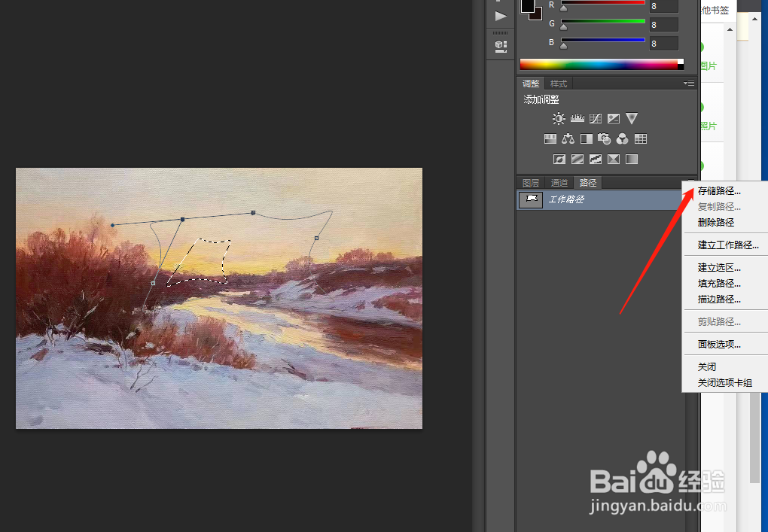Screen dimensions: 768x532
Task: Click the B value input field
Action: (663, 44)
